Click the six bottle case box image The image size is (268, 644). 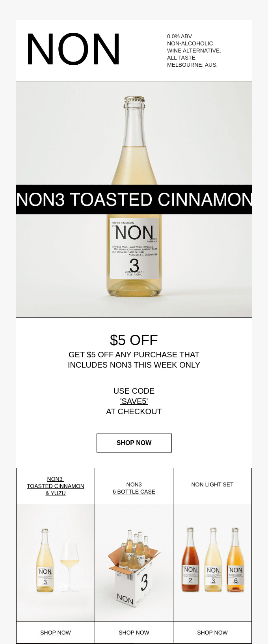click(x=134, y=563)
